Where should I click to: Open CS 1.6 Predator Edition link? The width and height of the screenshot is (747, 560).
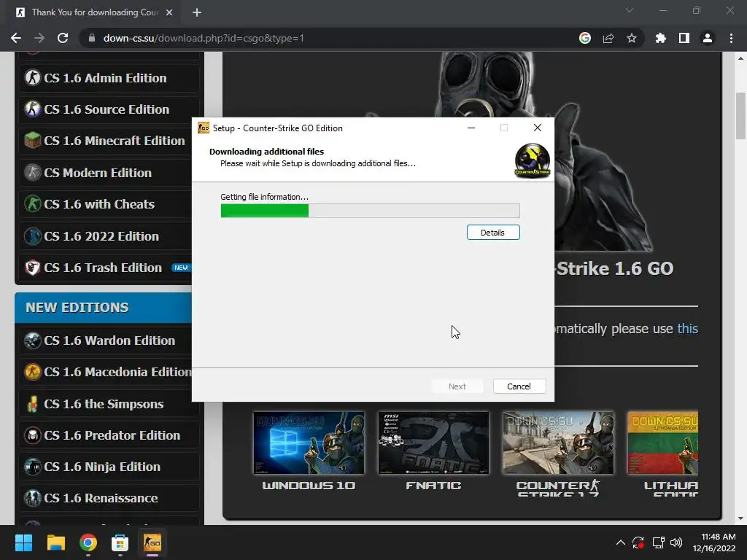pyautogui.click(x=112, y=435)
